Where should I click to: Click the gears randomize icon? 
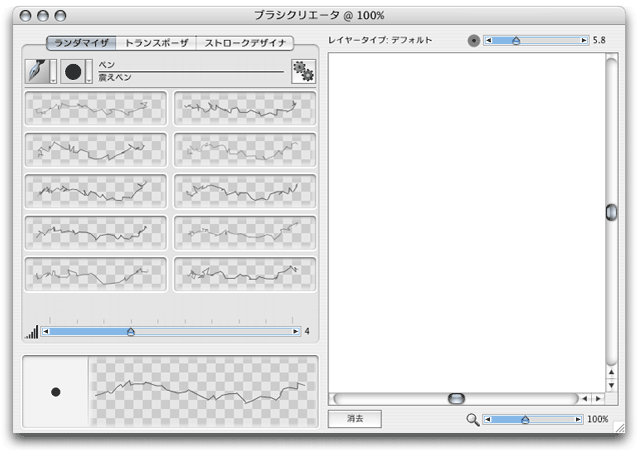pyautogui.click(x=304, y=71)
